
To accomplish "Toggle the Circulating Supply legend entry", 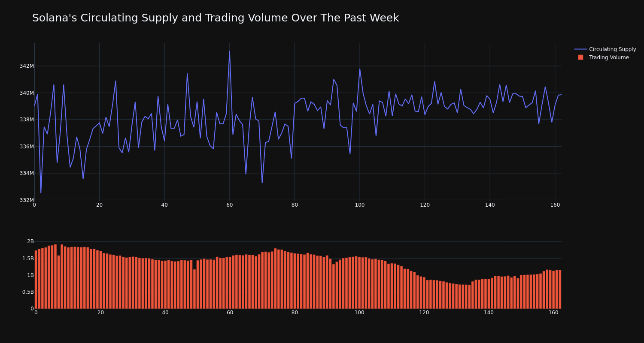I will click(x=605, y=49).
